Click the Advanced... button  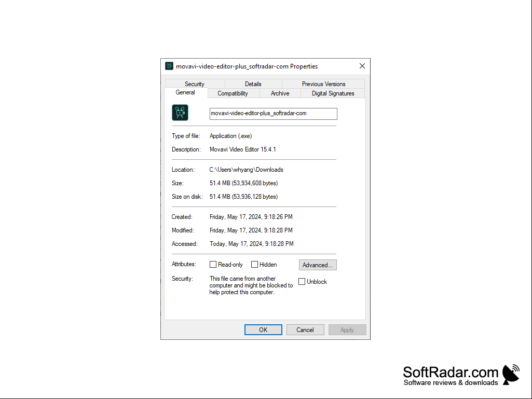click(x=318, y=265)
